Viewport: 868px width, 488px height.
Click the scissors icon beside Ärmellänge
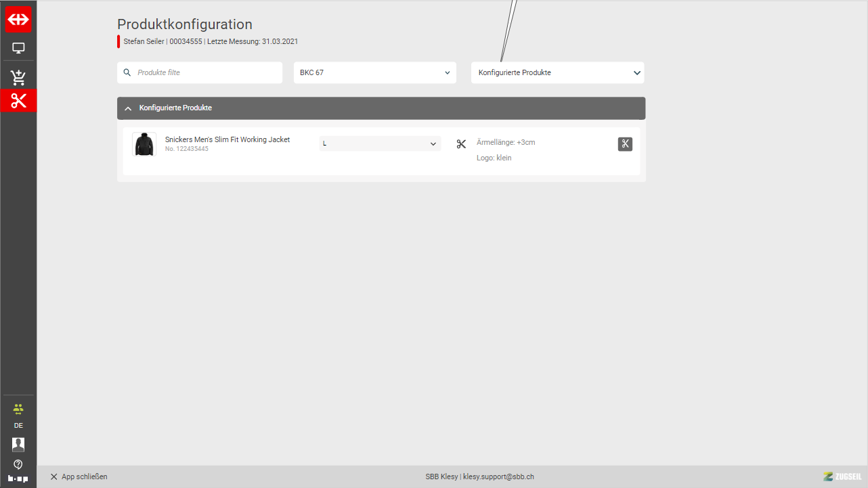tap(461, 143)
